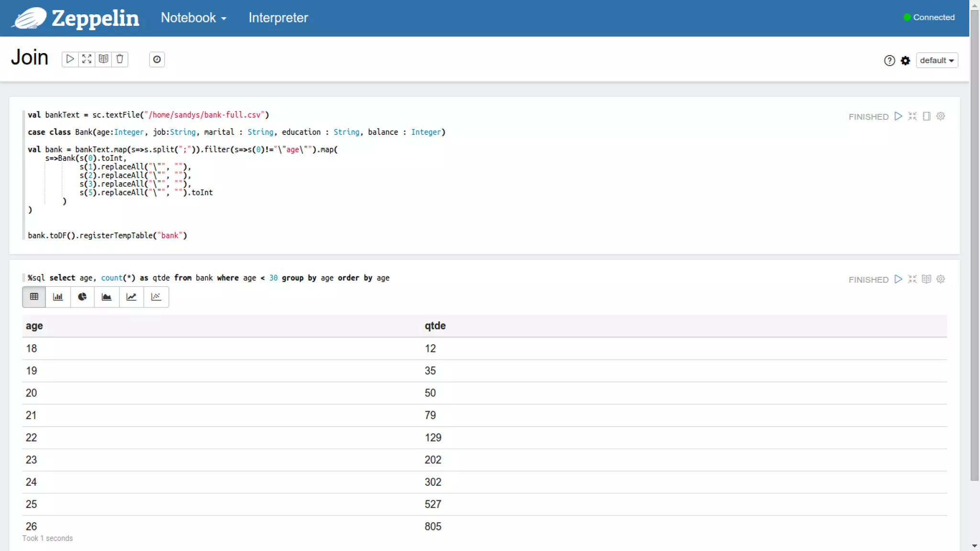Display results as a scatter chart
The image size is (980, 551).
(x=156, y=297)
